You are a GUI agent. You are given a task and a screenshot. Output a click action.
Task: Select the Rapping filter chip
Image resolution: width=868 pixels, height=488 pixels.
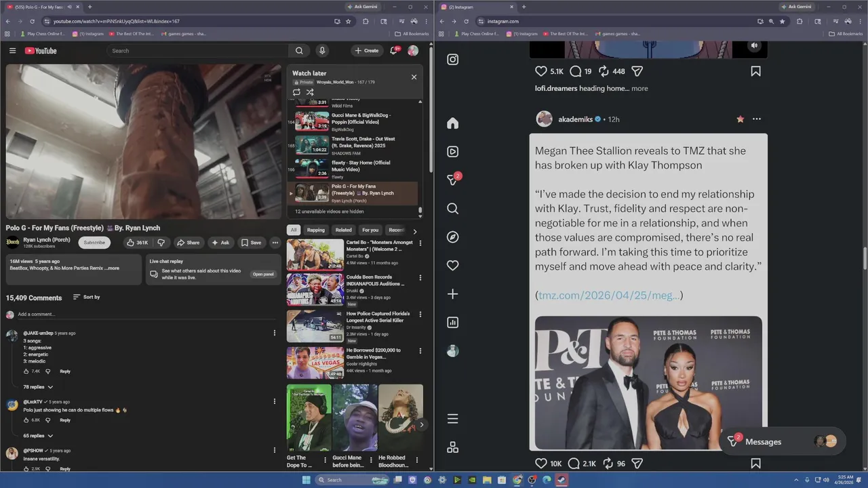[x=316, y=230]
